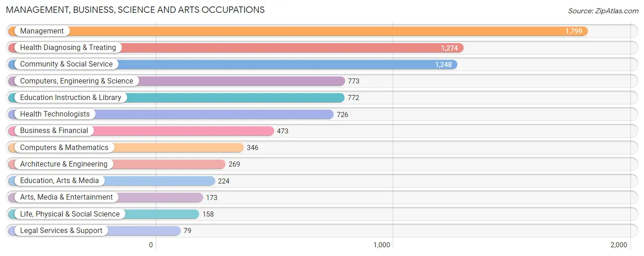Click the 1,000 axis tick label

click(382, 245)
